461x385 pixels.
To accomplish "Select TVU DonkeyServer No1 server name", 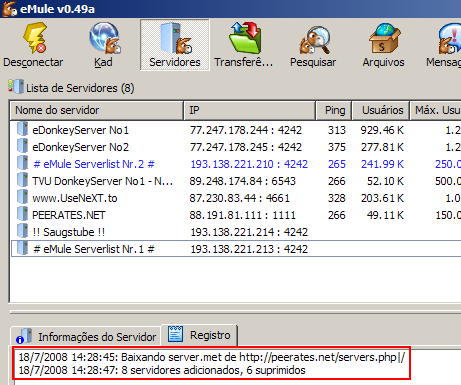I will [102, 181].
